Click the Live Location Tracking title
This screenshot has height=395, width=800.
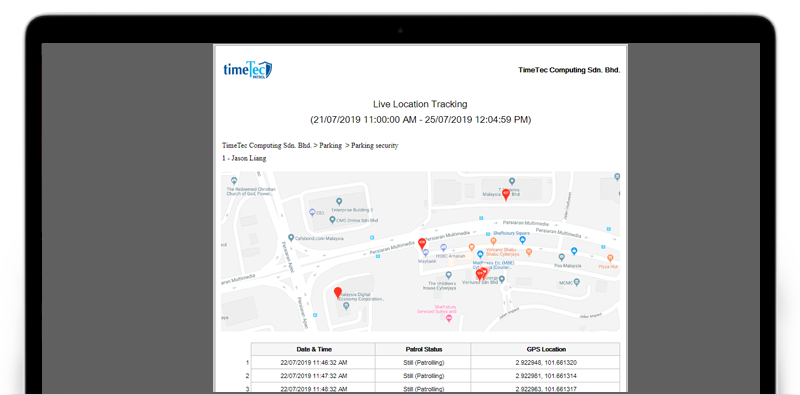point(420,104)
